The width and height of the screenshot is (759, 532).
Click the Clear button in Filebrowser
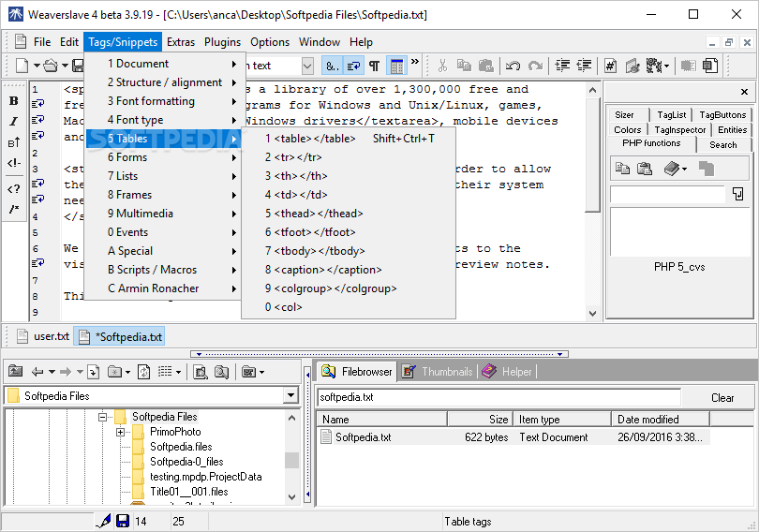pyautogui.click(x=722, y=397)
